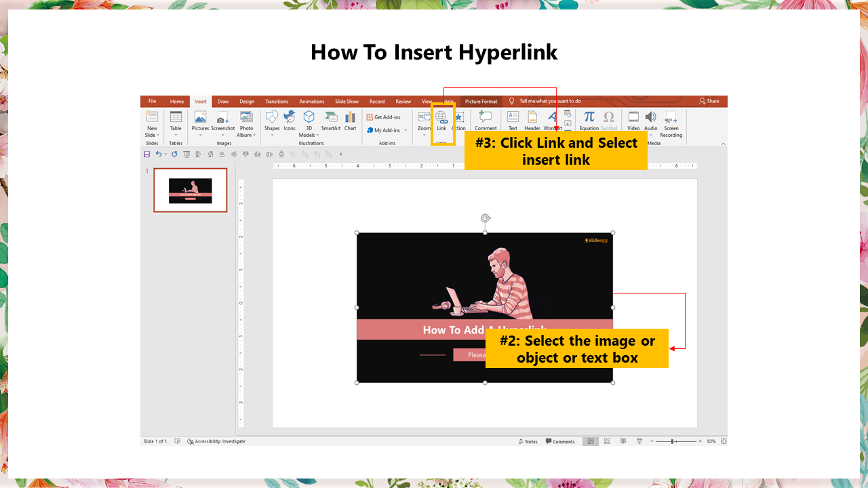The height and width of the screenshot is (488, 868).
Task: Click the Link globe icon
Action: click(x=441, y=117)
